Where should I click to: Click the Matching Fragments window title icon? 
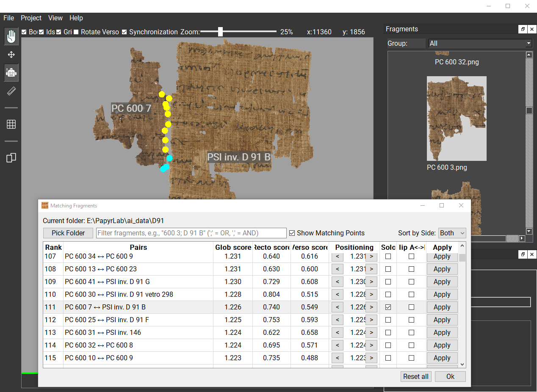pyautogui.click(x=44, y=205)
